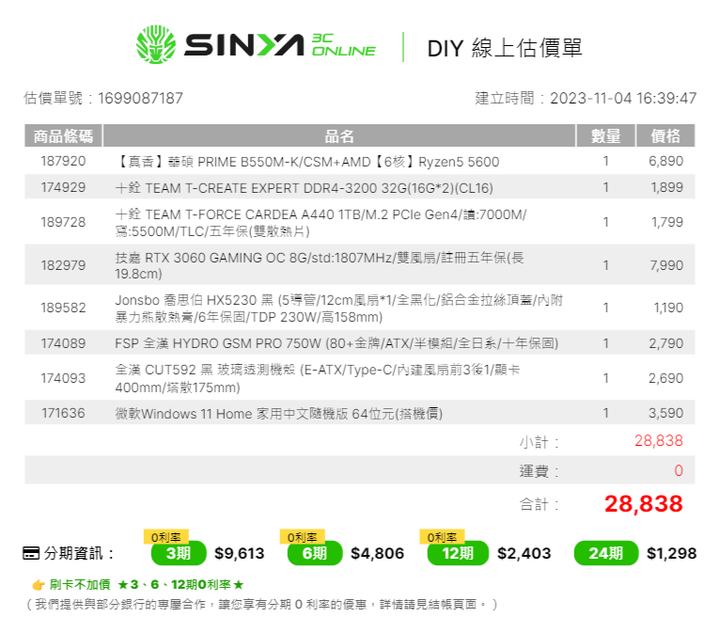The image size is (720, 633).
Task: Click the FSP HYDRO GSM PRO 750W name
Action: [x=337, y=343]
